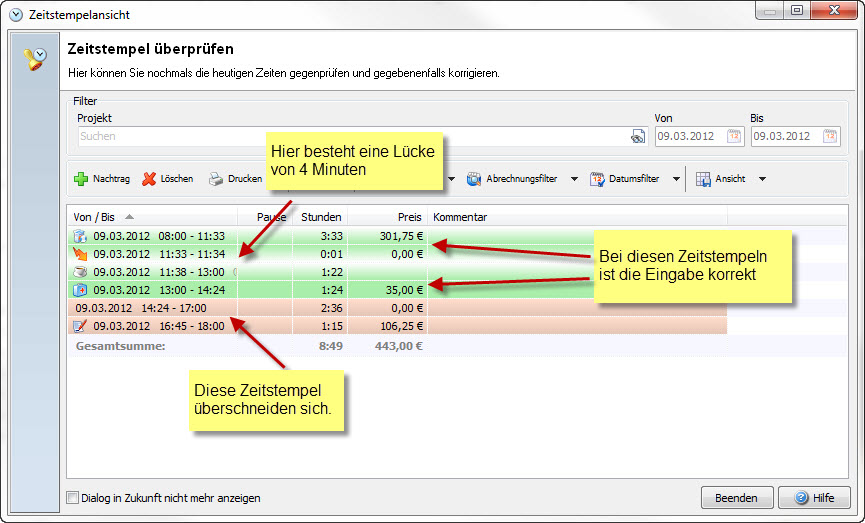Click the green plus Nachtrag icon
Viewport: 865px width, 523px height.
click(x=81, y=180)
